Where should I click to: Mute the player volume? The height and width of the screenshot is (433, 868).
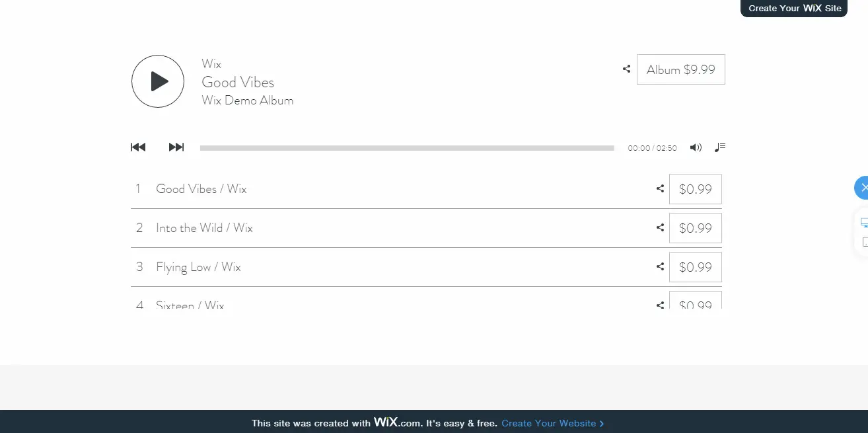pyautogui.click(x=696, y=147)
